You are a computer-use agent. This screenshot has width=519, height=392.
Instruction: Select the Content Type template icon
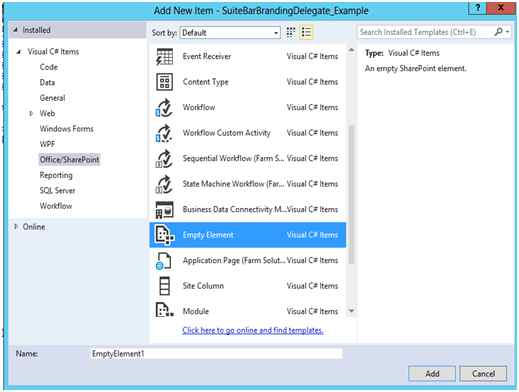[x=164, y=82]
